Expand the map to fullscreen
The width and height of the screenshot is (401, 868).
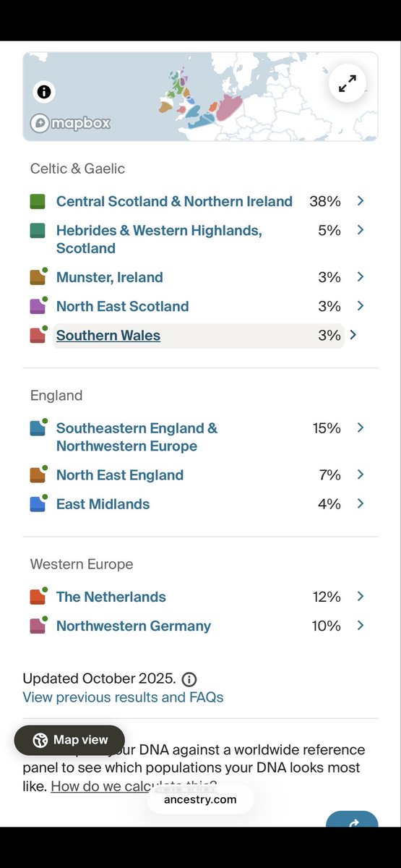click(348, 84)
